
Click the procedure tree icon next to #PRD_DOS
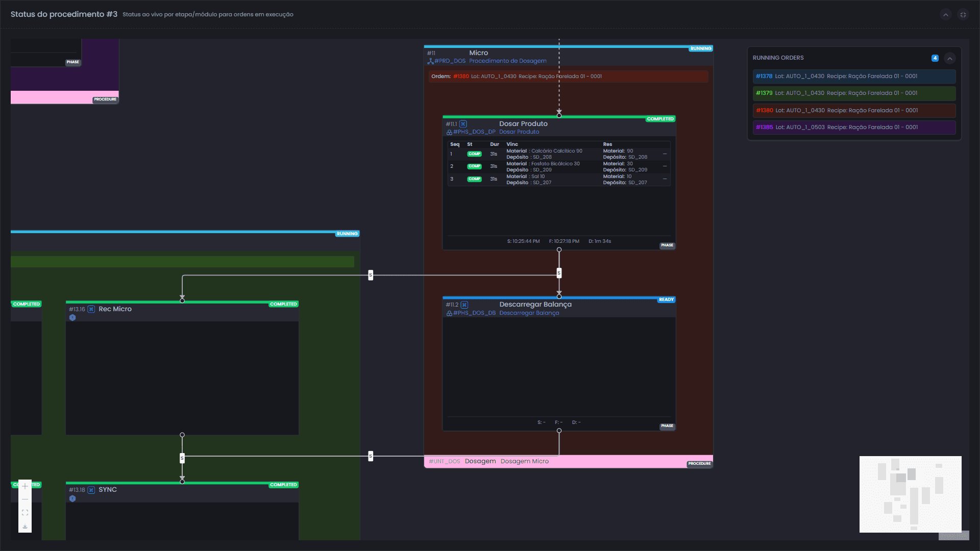tap(430, 61)
